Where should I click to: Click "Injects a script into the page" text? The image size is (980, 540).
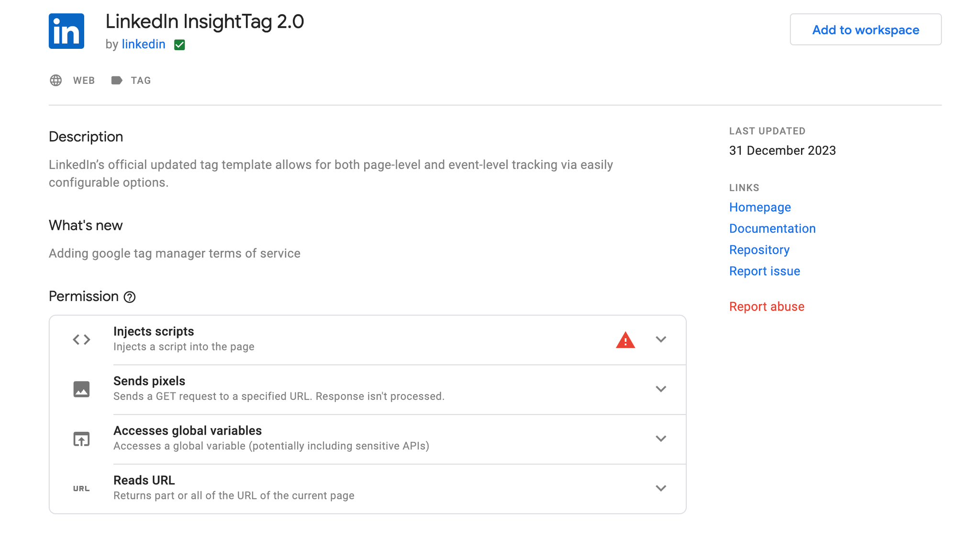coord(184,347)
